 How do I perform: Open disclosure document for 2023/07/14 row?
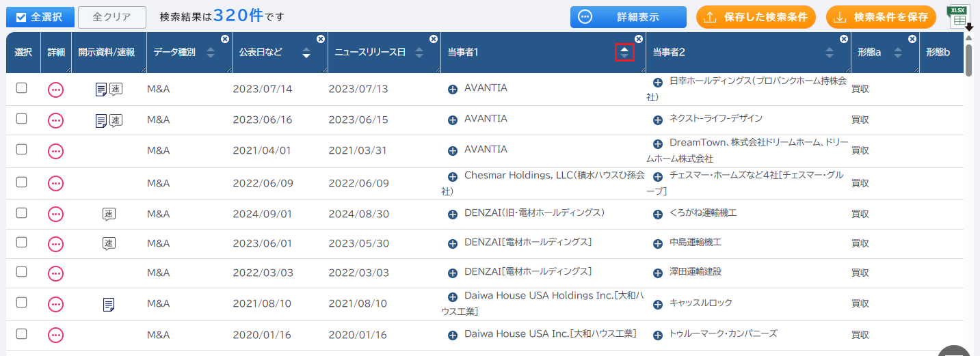(x=101, y=90)
